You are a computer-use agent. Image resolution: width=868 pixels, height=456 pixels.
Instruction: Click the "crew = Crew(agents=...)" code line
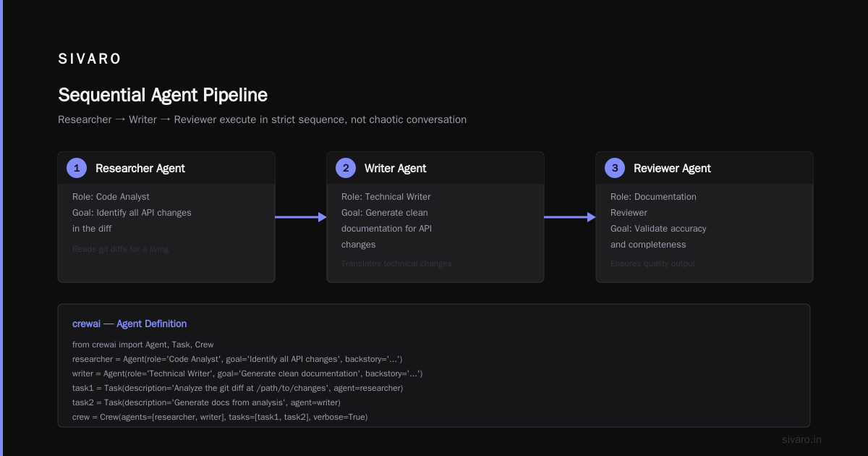coord(220,417)
